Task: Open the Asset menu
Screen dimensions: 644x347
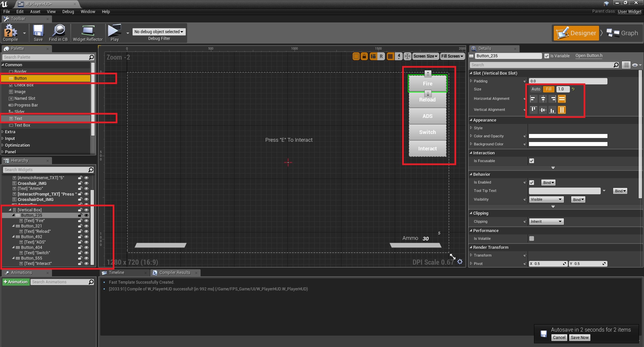Action: point(35,12)
